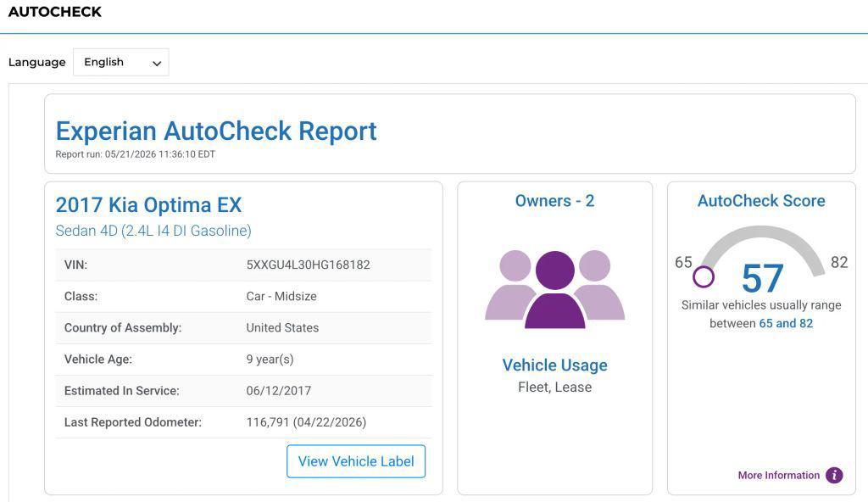Image resolution: width=868 pixels, height=502 pixels.
Task: Click the Vehicle Usage heading
Action: point(554,365)
